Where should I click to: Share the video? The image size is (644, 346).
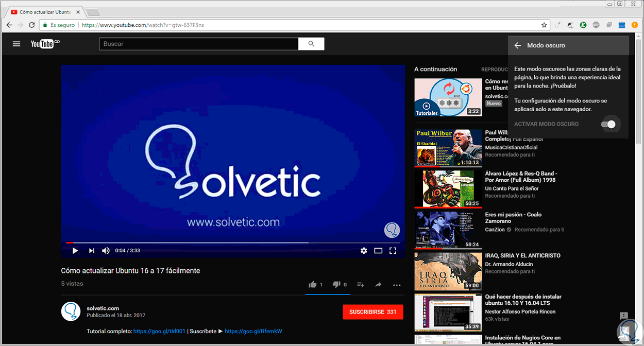pyautogui.click(x=378, y=284)
